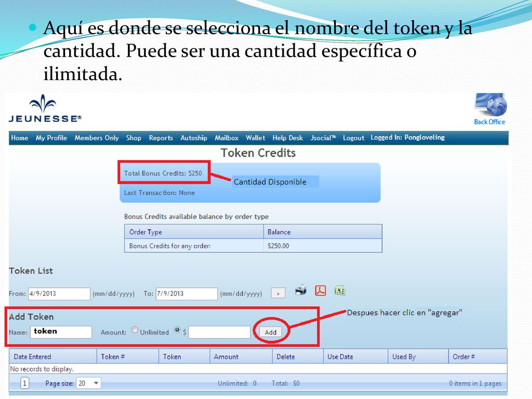Open the Mailbox menu
The width and height of the screenshot is (532, 399).
(227, 138)
